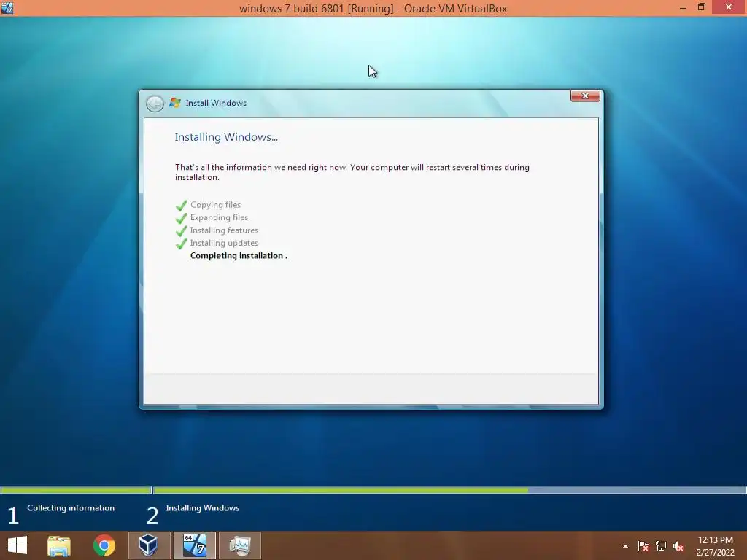Click the green checkmark beside Installing updates
This screenshot has width=747, height=560.
click(x=181, y=244)
